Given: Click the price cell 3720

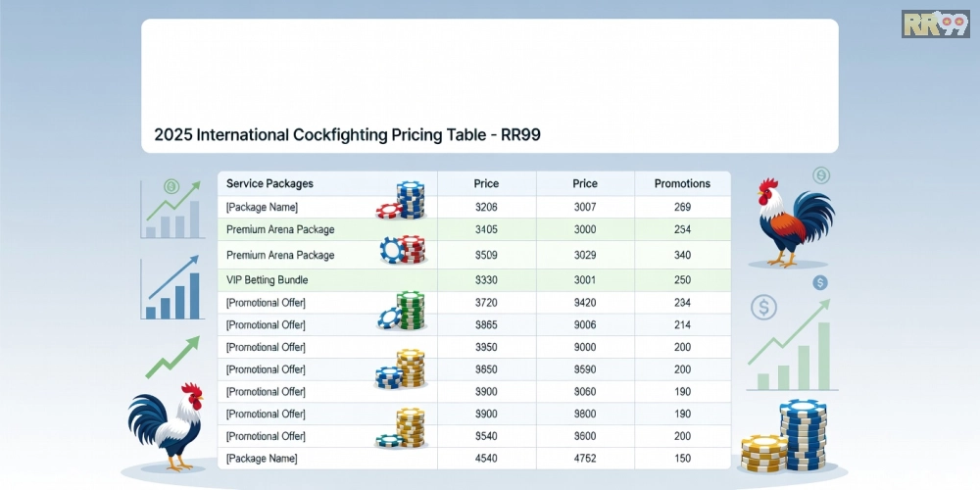Looking at the screenshot, I should coord(486,303).
